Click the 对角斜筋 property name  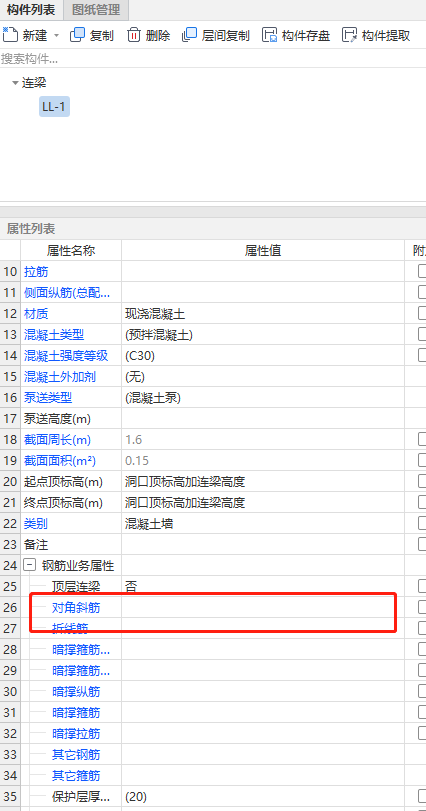pyautogui.click(x=76, y=608)
